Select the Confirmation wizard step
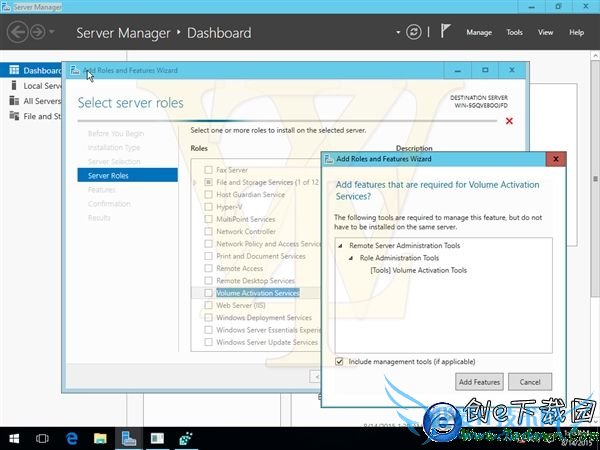600x450 pixels. [109, 204]
